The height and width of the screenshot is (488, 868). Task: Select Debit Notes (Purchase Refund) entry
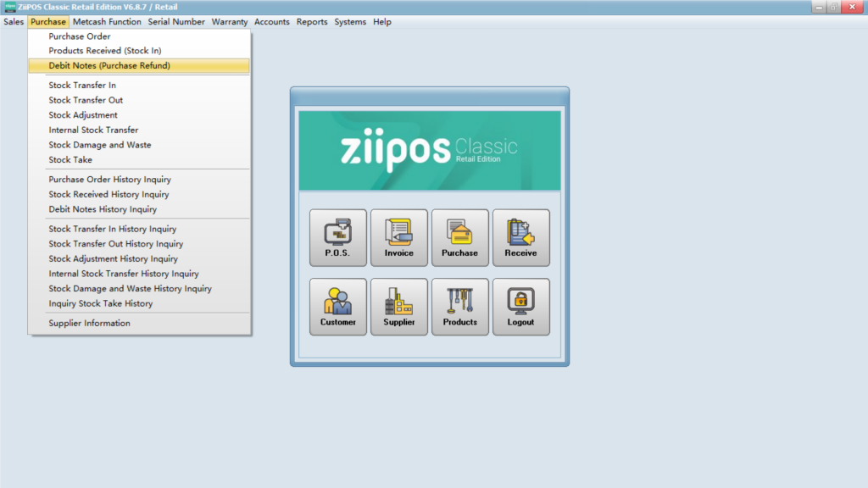109,65
